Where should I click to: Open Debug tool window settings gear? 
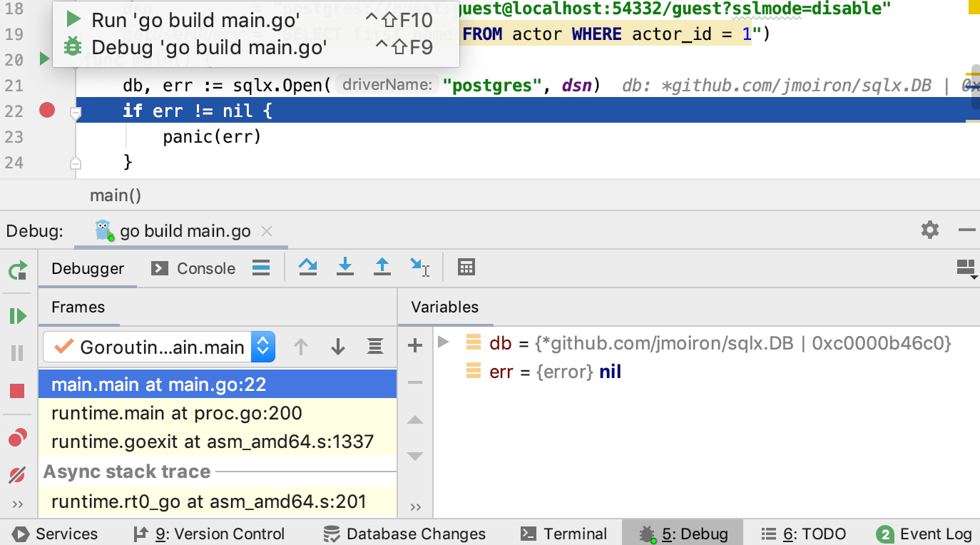[929, 230]
